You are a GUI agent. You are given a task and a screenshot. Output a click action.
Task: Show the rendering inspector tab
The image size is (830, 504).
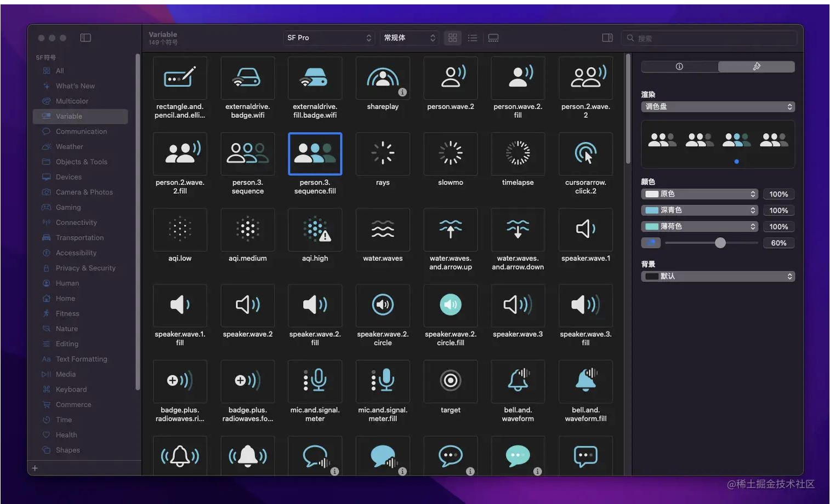pos(757,66)
